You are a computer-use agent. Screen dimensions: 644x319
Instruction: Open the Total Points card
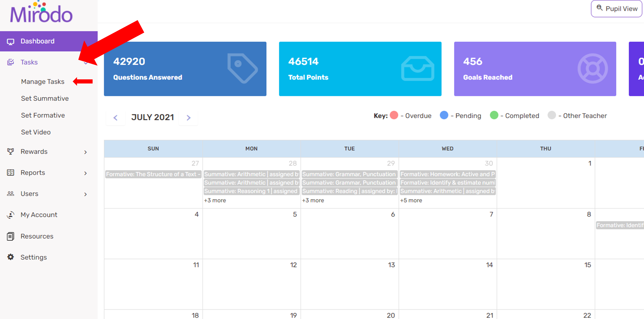coord(360,69)
